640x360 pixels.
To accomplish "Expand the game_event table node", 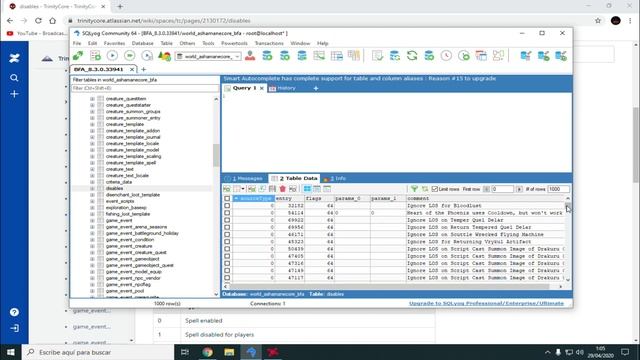I will pyautogui.click(x=92, y=220).
